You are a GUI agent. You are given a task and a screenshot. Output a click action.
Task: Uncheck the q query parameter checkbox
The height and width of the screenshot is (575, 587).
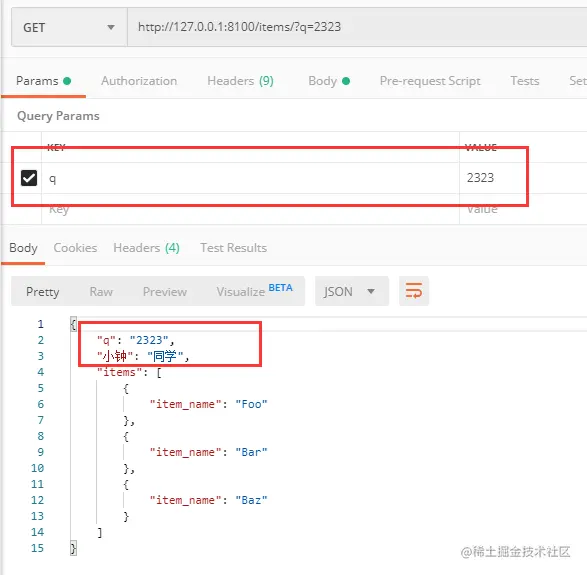point(29,178)
